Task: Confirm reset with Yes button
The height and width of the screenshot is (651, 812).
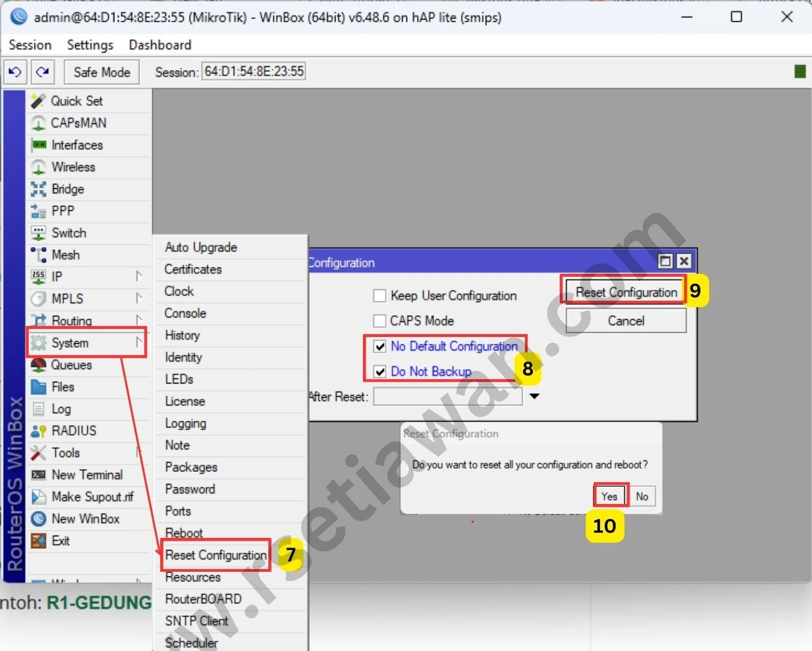Action: tap(609, 496)
